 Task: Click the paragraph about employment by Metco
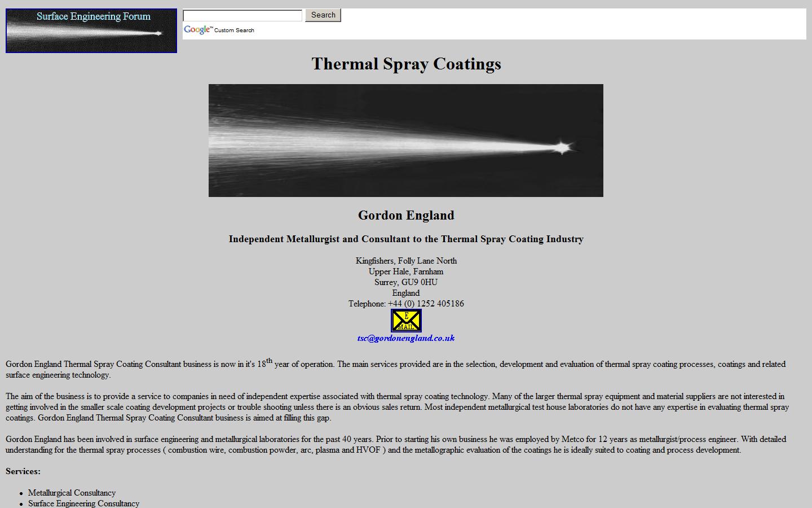tap(395, 445)
